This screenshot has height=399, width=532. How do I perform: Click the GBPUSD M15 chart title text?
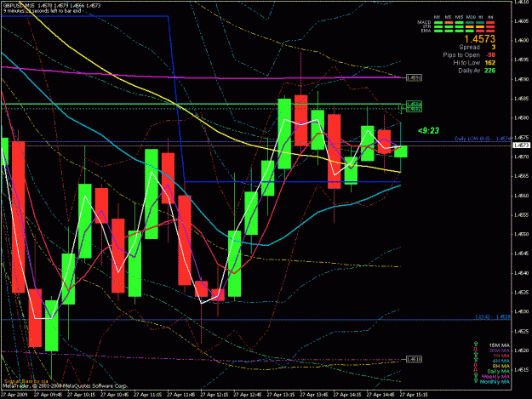tap(19, 5)
